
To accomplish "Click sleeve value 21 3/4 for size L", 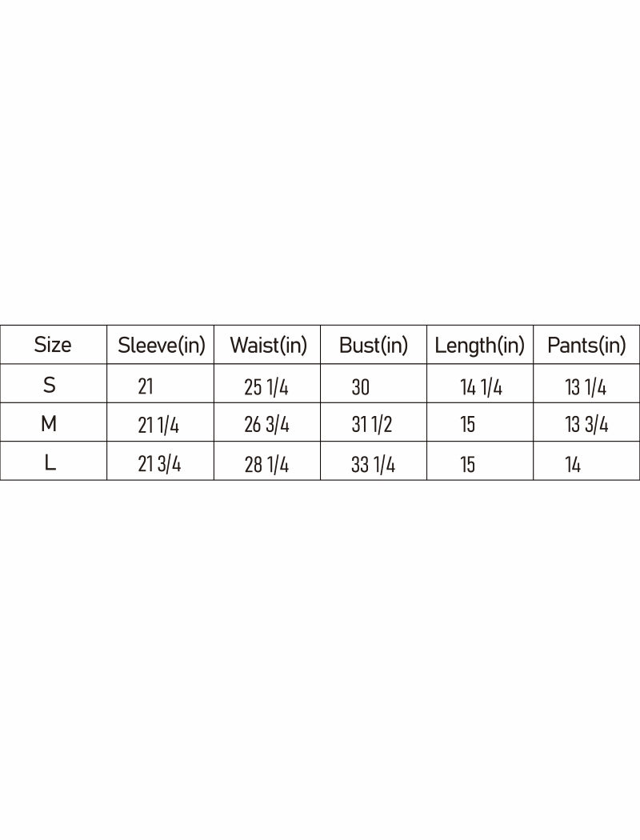I will (x=159, y=464).
